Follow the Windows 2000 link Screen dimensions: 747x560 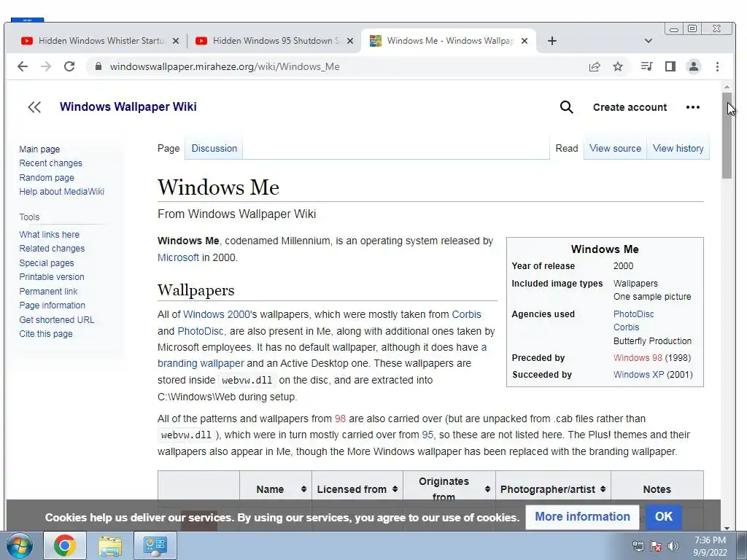click(216, 314)
